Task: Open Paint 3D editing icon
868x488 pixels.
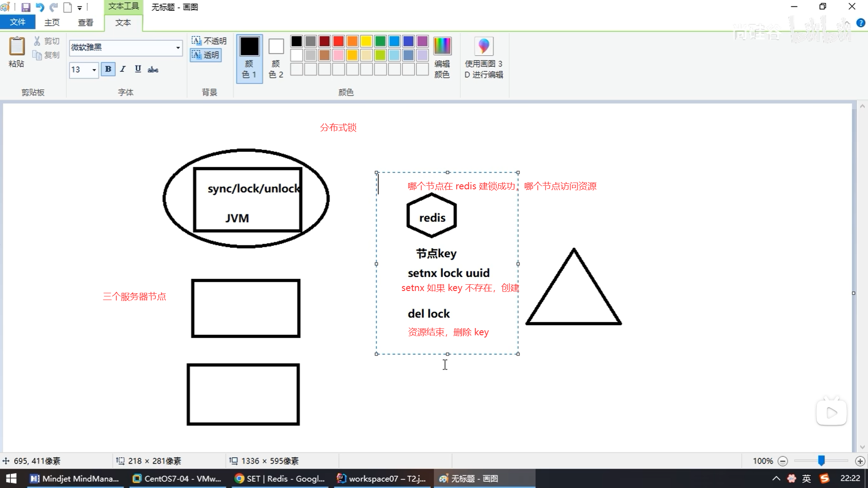Action: (483, 47)
